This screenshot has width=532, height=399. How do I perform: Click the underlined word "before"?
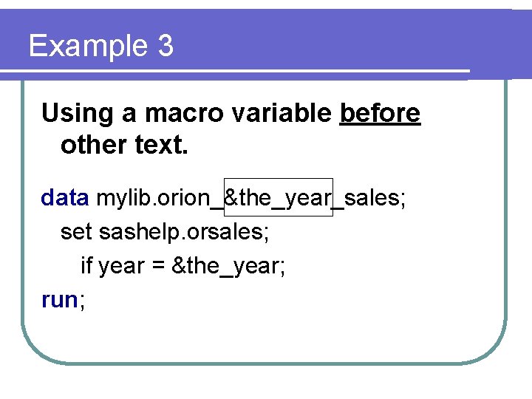pos(380,114)
